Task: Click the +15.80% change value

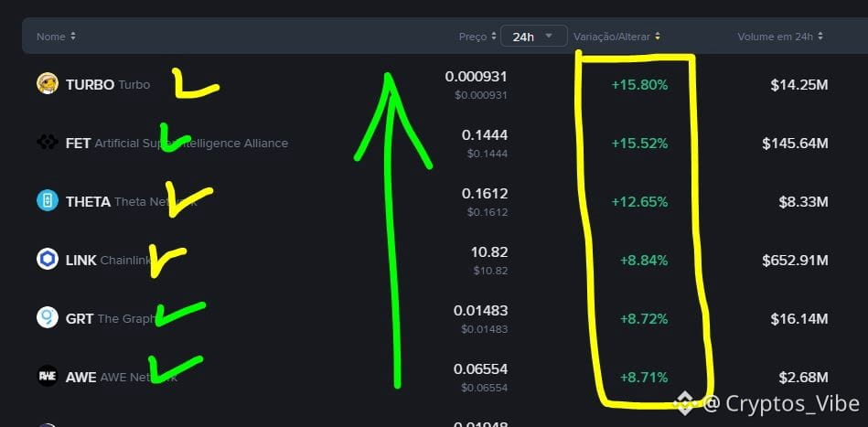Action: (639, 85)
